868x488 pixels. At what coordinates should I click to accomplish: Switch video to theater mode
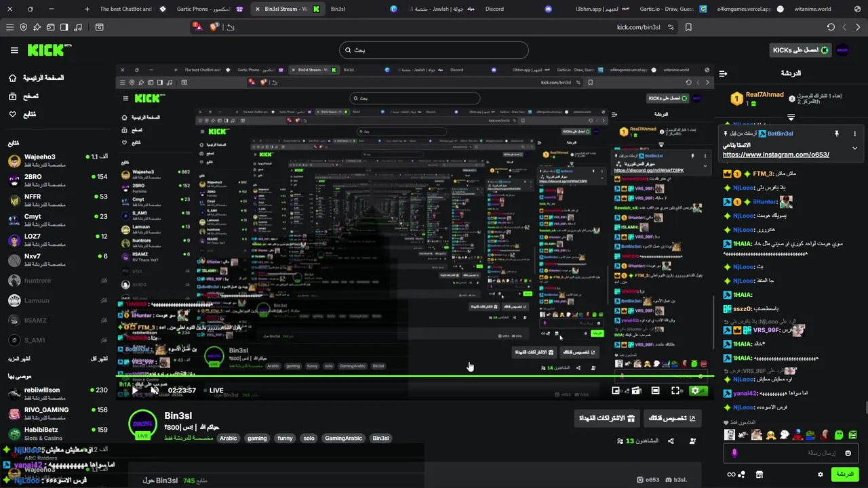(x=655, y=390)
